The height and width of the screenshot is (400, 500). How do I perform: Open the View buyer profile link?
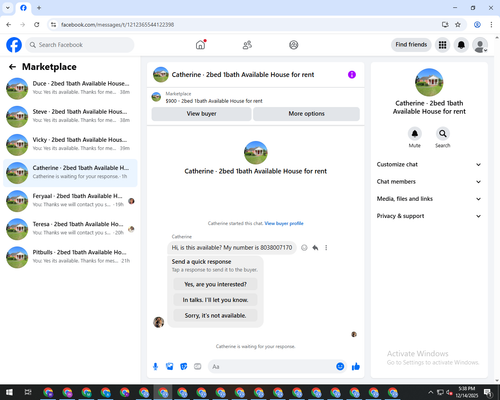[x=284, y=223]
